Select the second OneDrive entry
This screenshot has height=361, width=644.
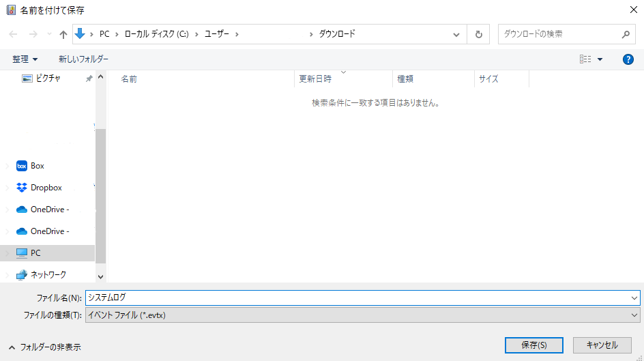pos(50,231)
